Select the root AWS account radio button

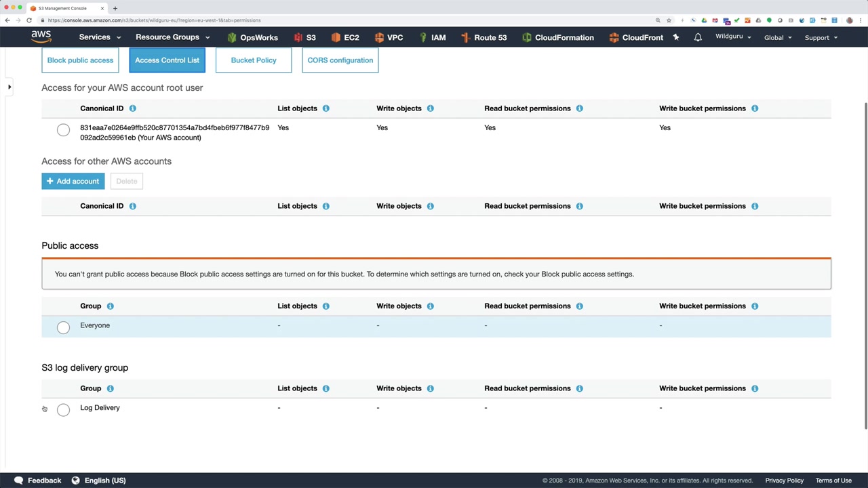(63, 130)
